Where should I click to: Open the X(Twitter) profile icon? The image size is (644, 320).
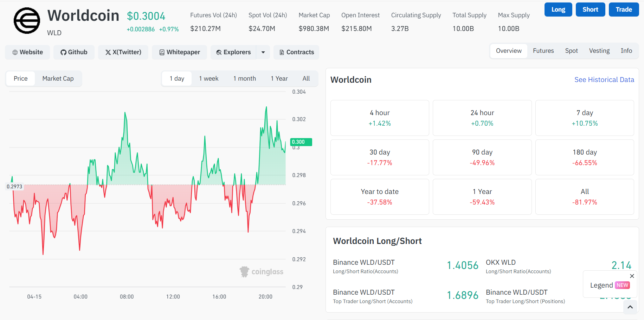[x=108, y=52]
